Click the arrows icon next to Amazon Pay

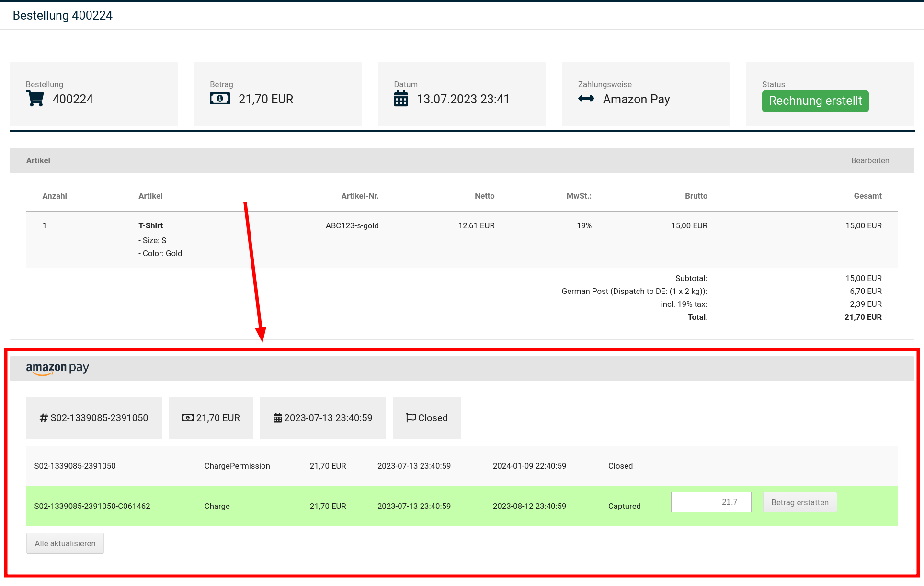(x=586, y=99)
